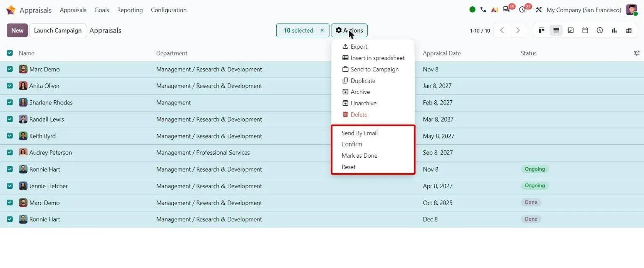The width and height of the screenshot is (644, 268).
Task: Switch to Gantt view
Action: point(571,30)
